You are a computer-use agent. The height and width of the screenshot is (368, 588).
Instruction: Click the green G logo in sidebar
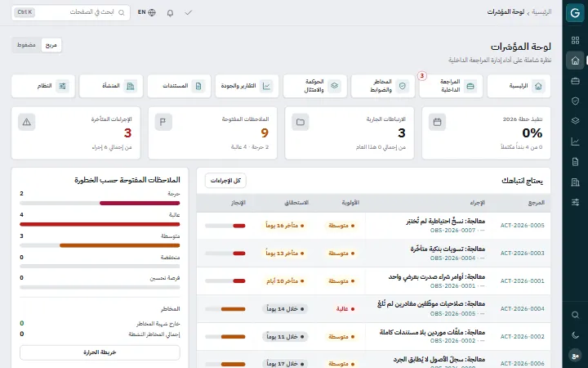(x=575, y=13)
